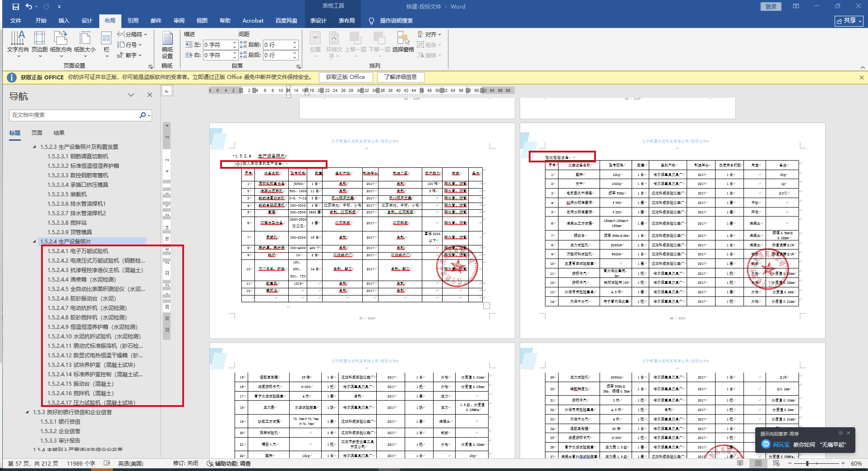This screenshot has height=471, width=868.
Task: Open 页边距 margins menu
Action: click(x=40, y=45)
